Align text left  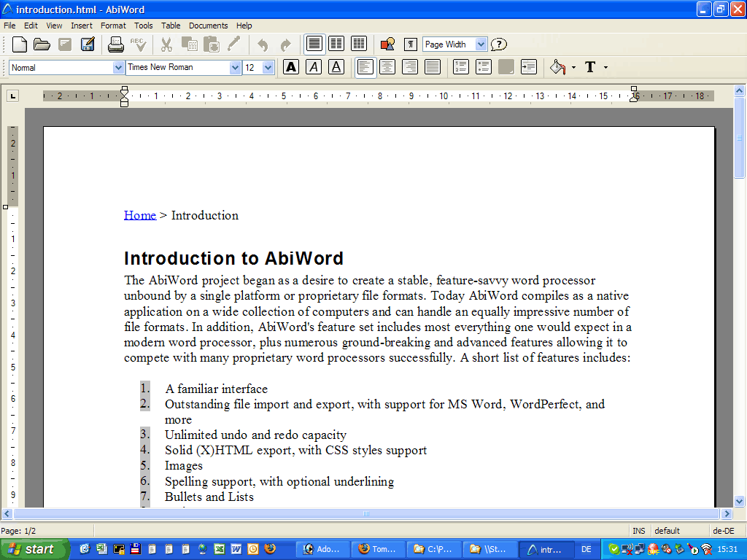365,67
